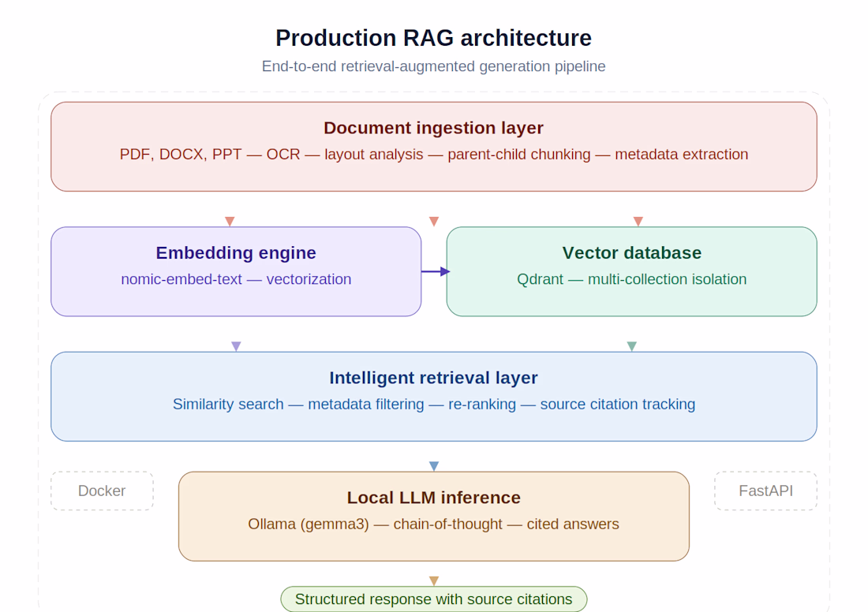Click the Intelligent retrieval layer box
868x612 pixels.
click(x=433, y=396)
